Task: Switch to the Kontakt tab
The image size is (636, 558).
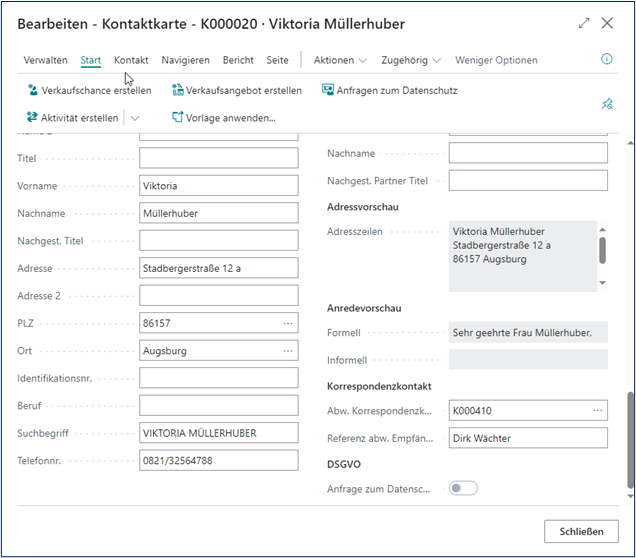Action: (131, 60)
